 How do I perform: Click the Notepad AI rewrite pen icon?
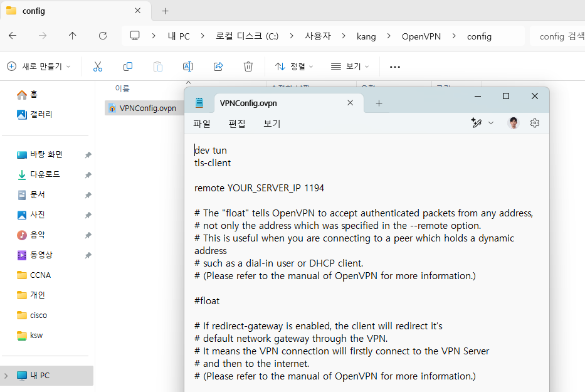click(x=477, y=123)
